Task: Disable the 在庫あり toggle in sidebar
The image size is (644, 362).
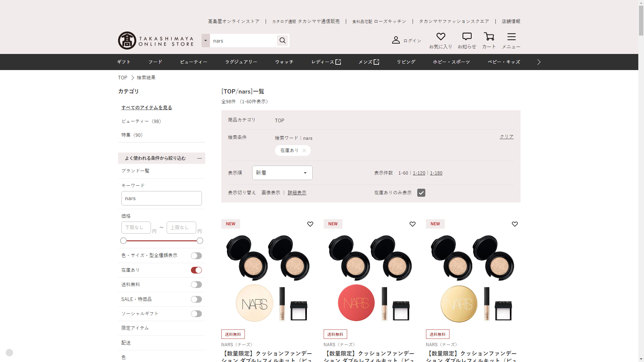Action: pos(196,270)
